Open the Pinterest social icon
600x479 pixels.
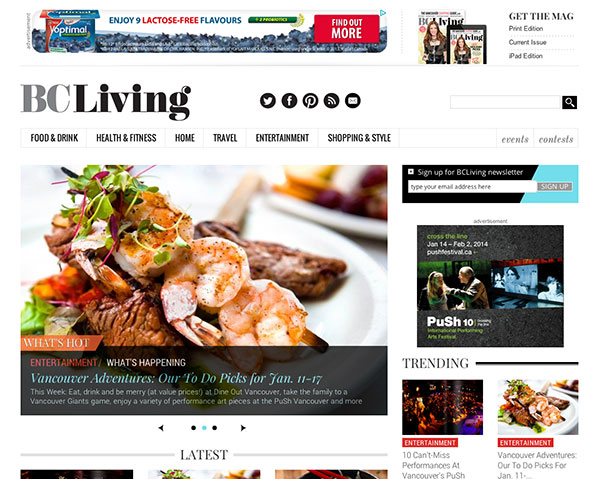click(310, 101)
